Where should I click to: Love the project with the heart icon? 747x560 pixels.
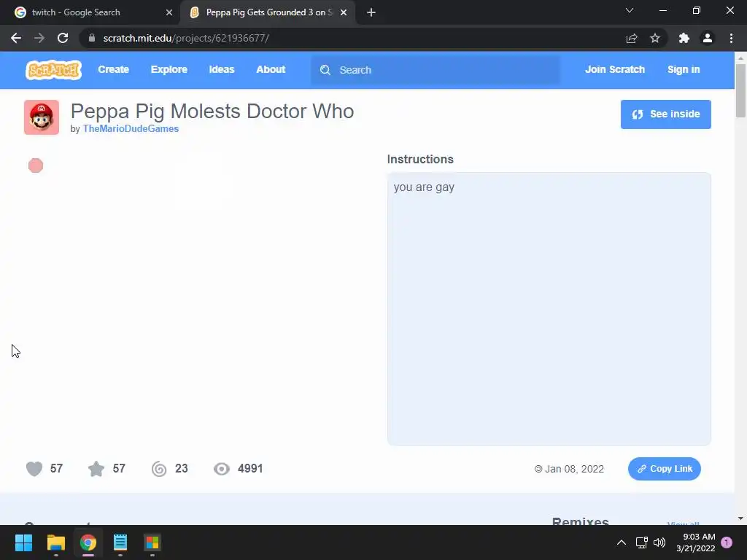click(x=34, y=469)
